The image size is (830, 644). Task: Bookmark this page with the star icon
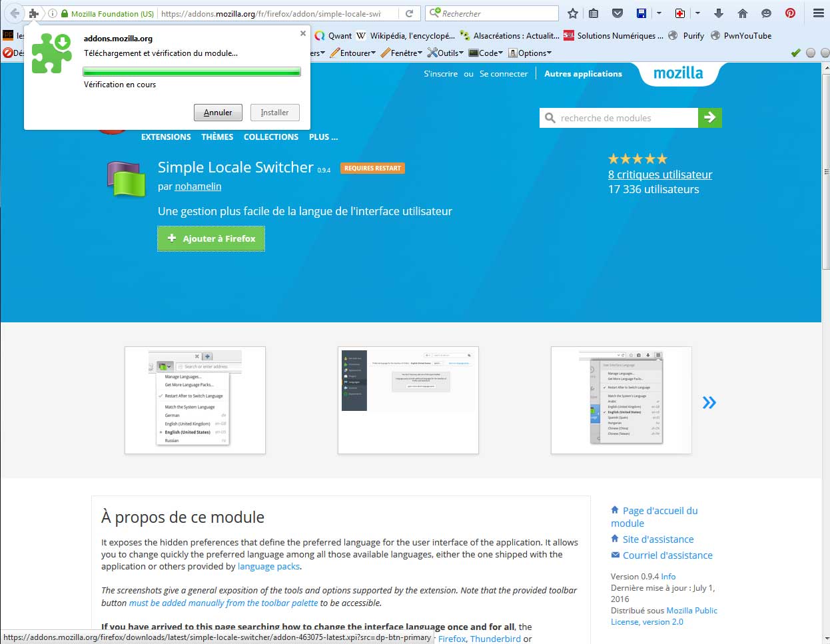click(573, 13)
